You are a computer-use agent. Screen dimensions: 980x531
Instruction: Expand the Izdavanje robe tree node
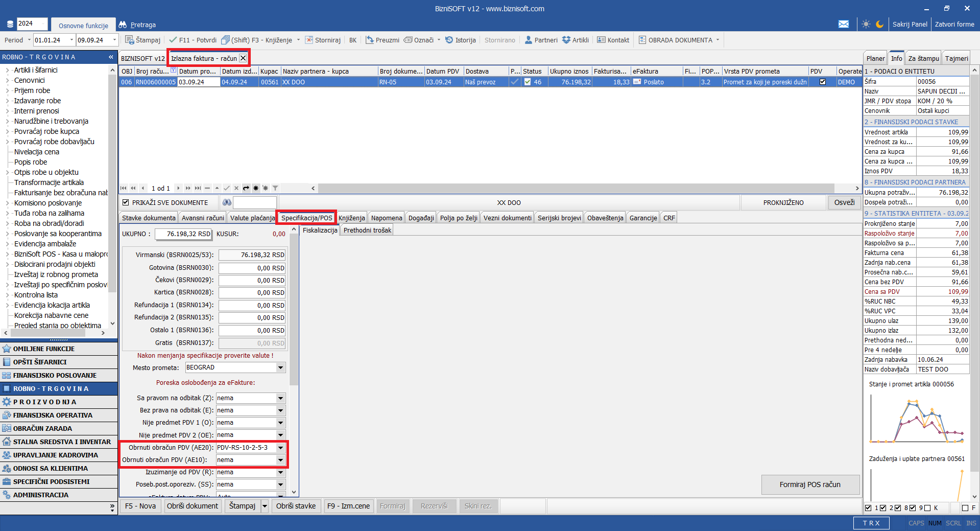pos(8,101)
